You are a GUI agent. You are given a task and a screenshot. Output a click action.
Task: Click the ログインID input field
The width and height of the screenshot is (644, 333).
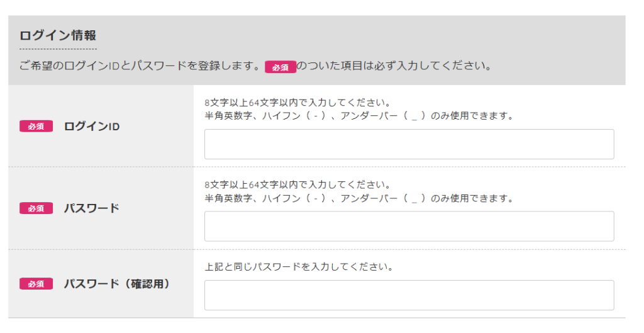coord(409,144)
